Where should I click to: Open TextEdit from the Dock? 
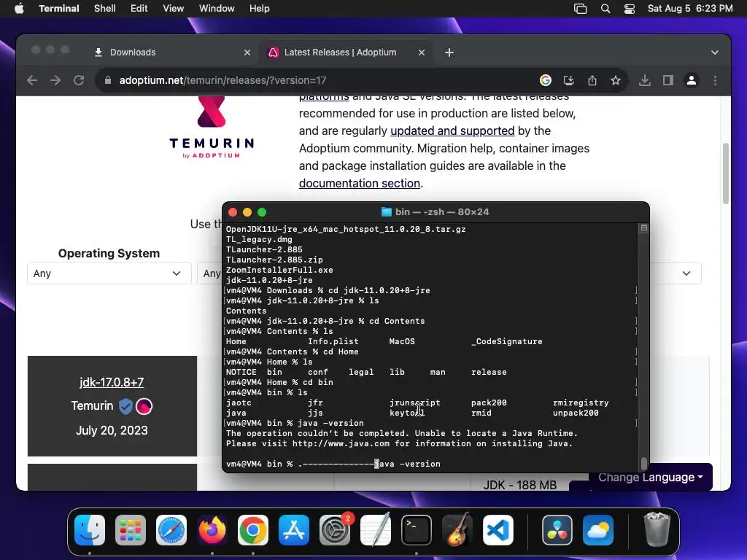(376, 530)
